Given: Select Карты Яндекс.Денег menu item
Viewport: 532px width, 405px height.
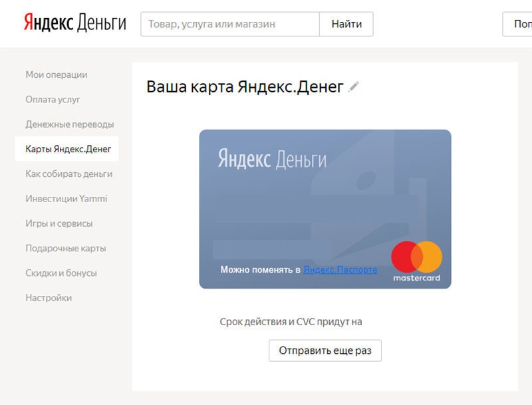Looking at the screenshot, I should (67, 149).
